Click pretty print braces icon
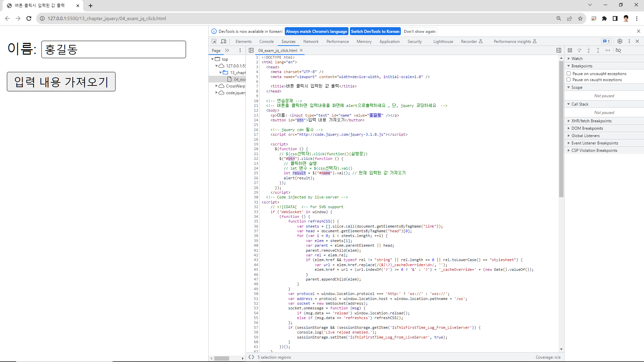 pyautogui.click(x=251, y=357)
